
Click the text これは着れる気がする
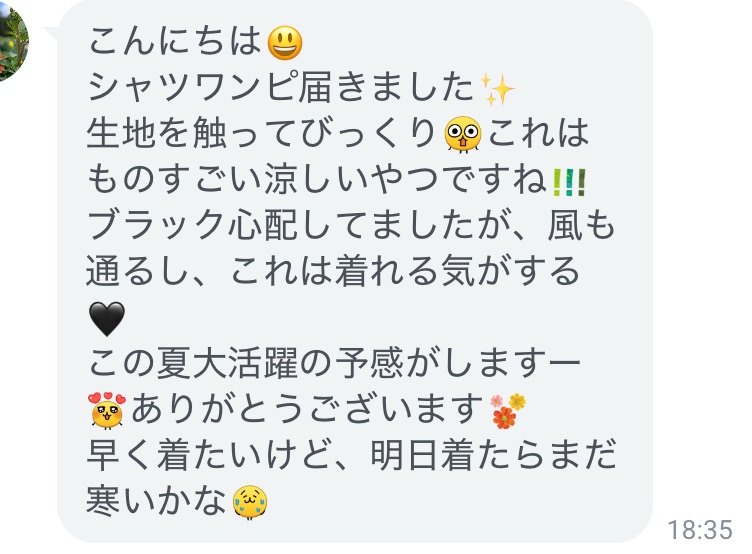point(405,271)
